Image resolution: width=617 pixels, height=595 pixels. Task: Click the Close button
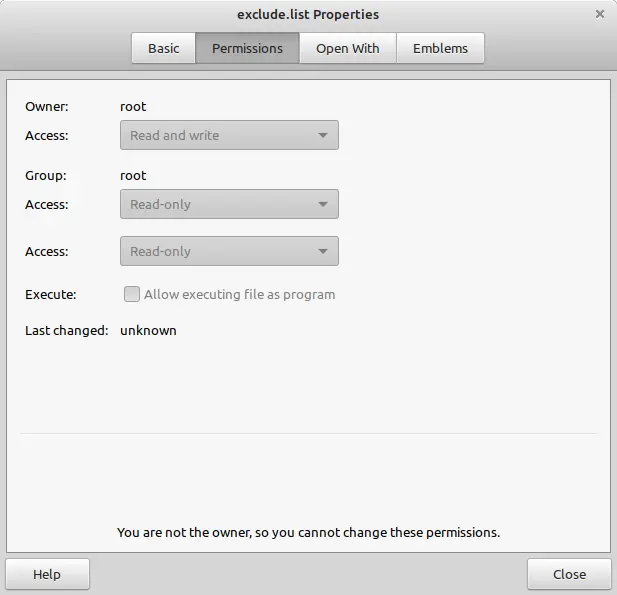tap(569, 574)
